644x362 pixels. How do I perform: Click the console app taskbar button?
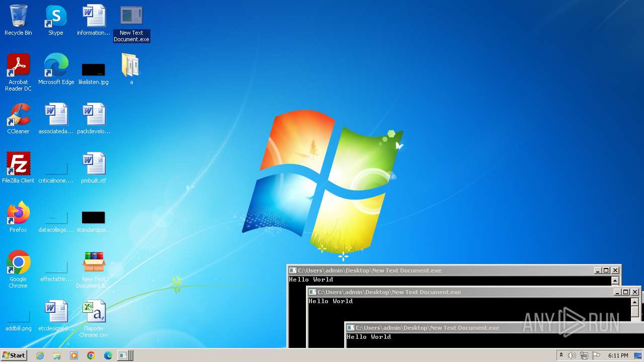tap(125, 355)
